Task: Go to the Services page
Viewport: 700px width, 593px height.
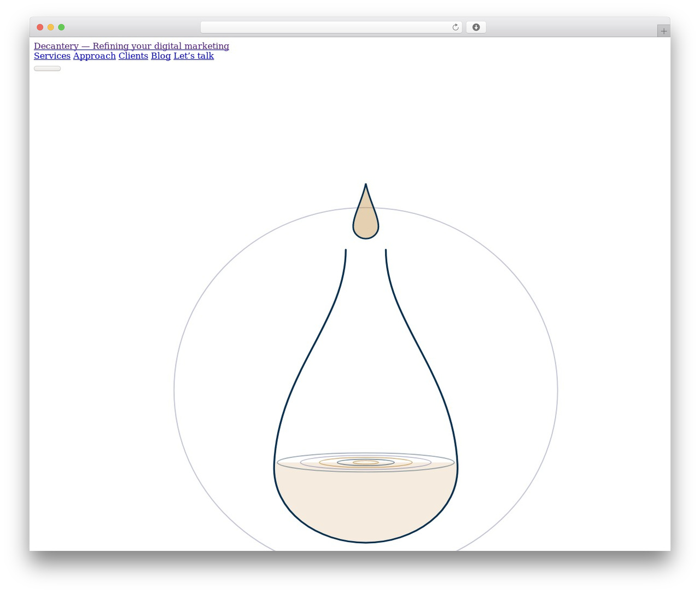Action: click(52, 56)
